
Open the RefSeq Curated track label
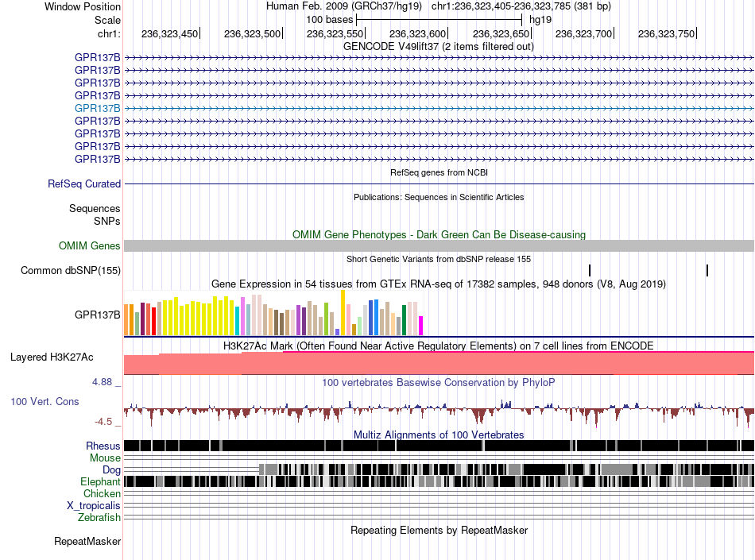pyautogui.click(x=84, y=183)
